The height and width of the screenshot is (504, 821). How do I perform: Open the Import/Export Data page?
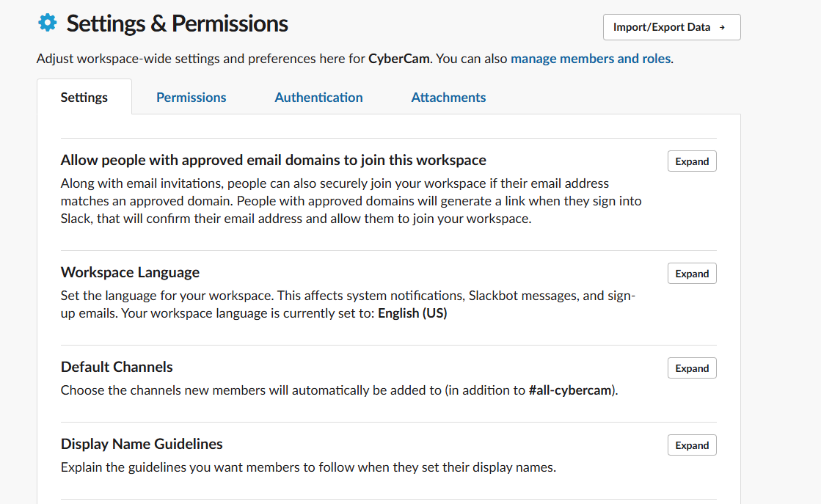click(671, 27)
